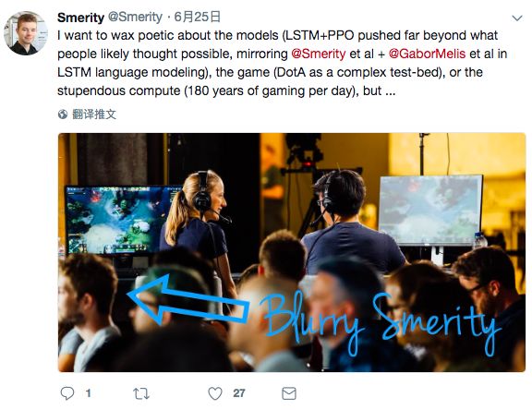Screen dimensions: 532x410
Task: Click the blue arrow drawn on photo
Action: click(187, 300)
